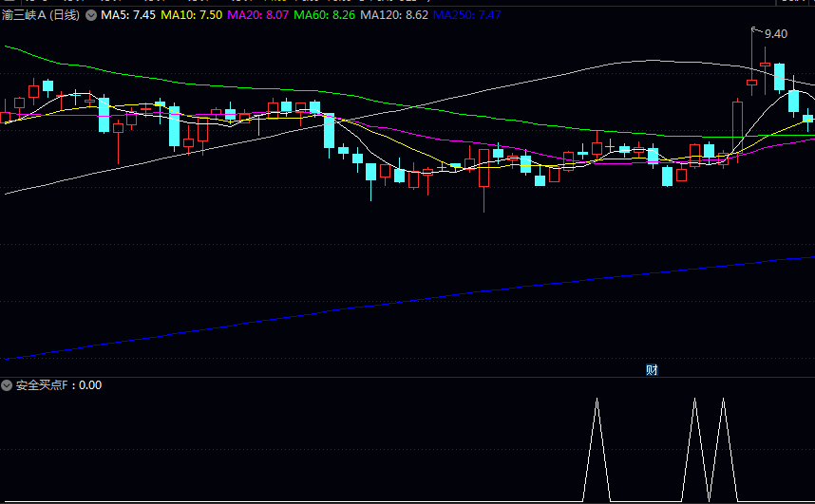Select the 渝三峡A (日线) stock title

[41, 15]
